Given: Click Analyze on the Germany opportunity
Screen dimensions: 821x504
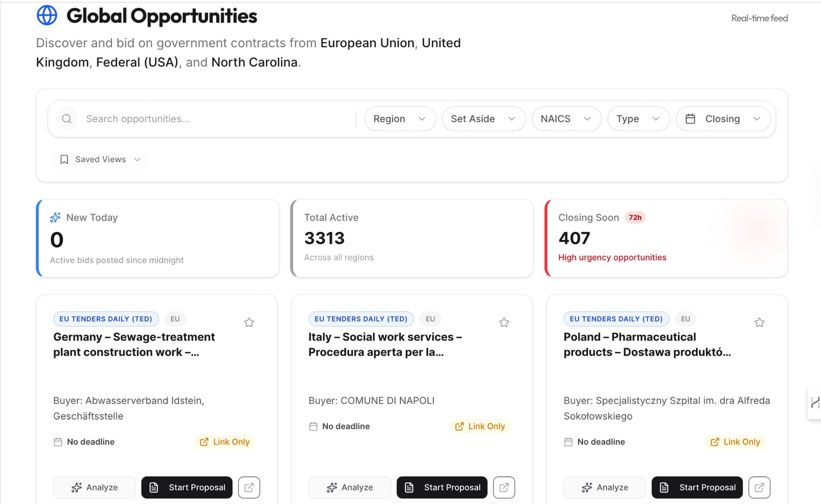Looking at the screenshot, I should tap(95, 487).
